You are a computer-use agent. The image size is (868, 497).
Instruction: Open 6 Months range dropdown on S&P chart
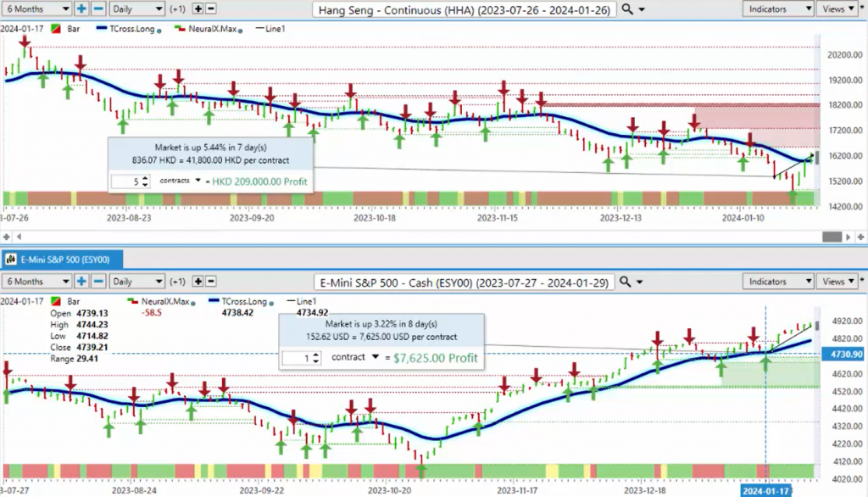[x=36, y=282]
